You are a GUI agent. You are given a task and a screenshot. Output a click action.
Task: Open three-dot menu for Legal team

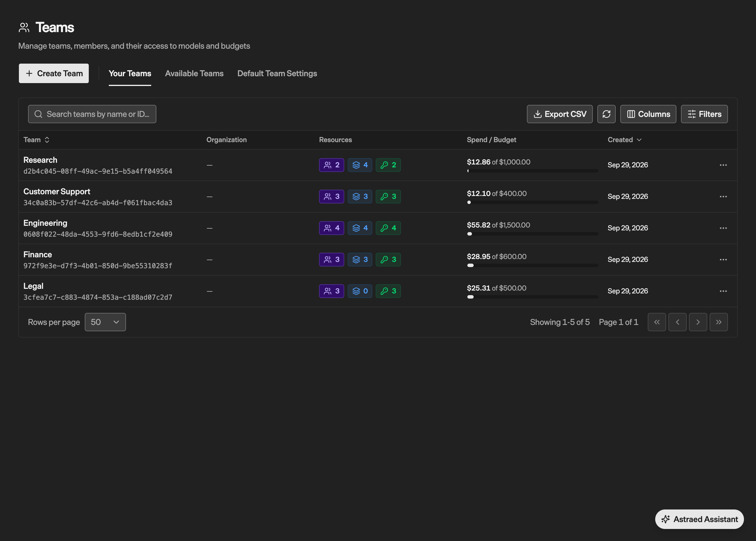pyautogui.click(x=723, y=291)
